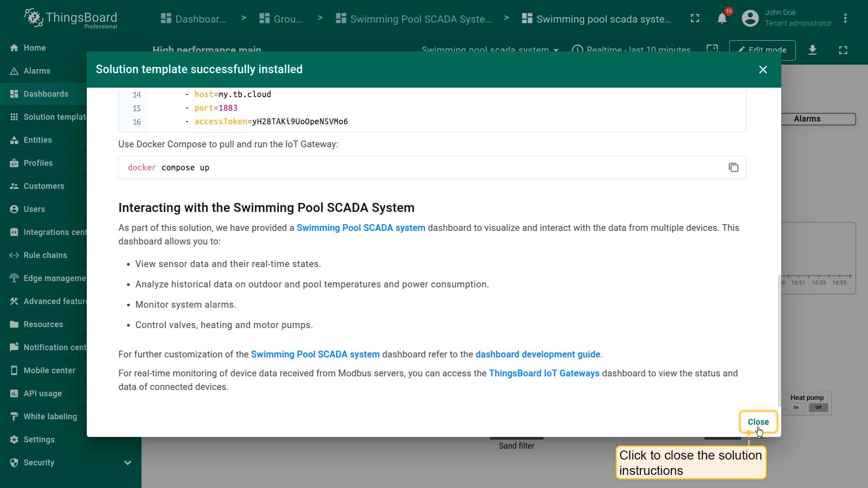Viewport: 868px width, 488px height.
Task: Switch Heat pump to Off
Action: [818, 408]
